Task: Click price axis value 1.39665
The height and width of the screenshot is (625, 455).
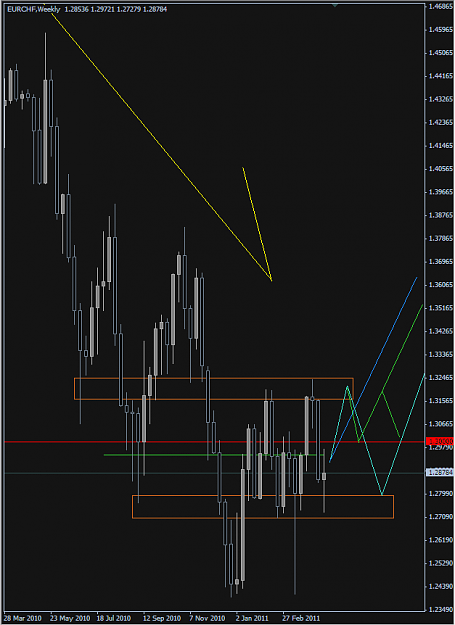Action: [441, 192]
